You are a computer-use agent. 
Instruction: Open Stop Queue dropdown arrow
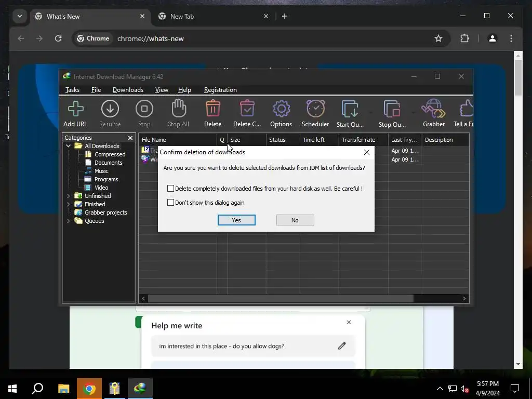(413, 112)
